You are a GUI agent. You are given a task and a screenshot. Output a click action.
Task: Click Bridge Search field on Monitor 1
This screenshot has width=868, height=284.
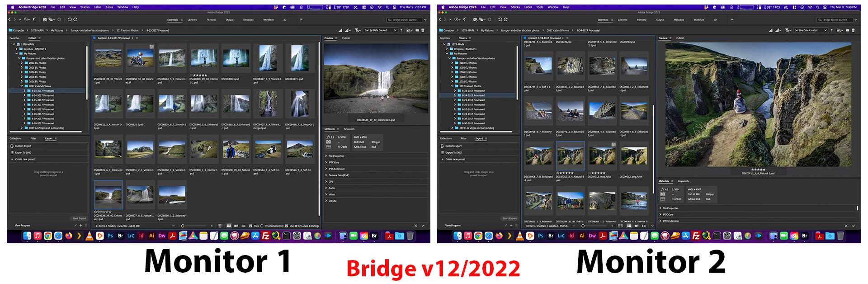[405, 19]
